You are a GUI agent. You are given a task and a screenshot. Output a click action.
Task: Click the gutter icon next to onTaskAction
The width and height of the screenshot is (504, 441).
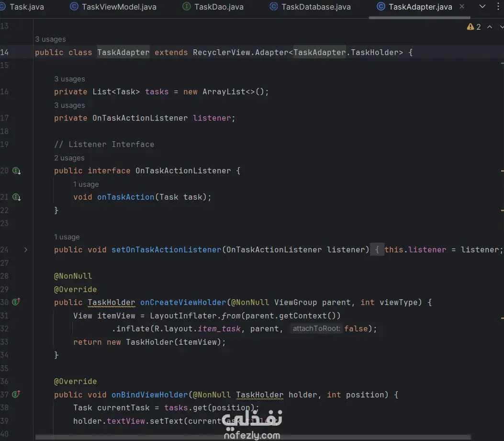point(16,197)
